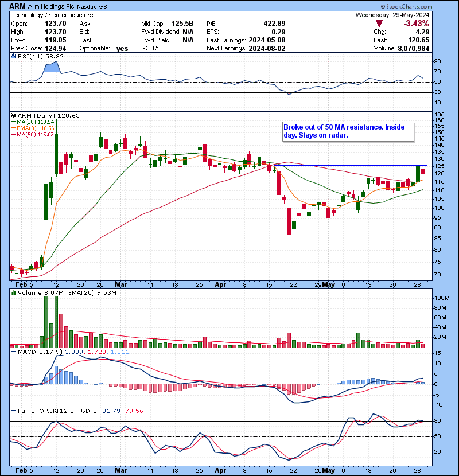Image resolution: width=459 pixels, height=476 pixels.
Task: Click the 'Technology / Semiconductors' sector label
Action: [x=52, y=15]
